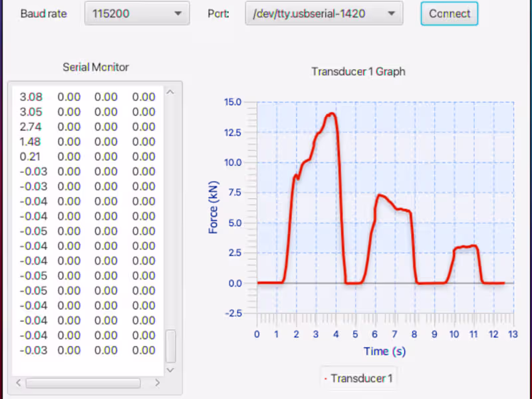
Task: Click the scroll-down arrow of Serial Monitor
Action: click(x=170, y=370)
